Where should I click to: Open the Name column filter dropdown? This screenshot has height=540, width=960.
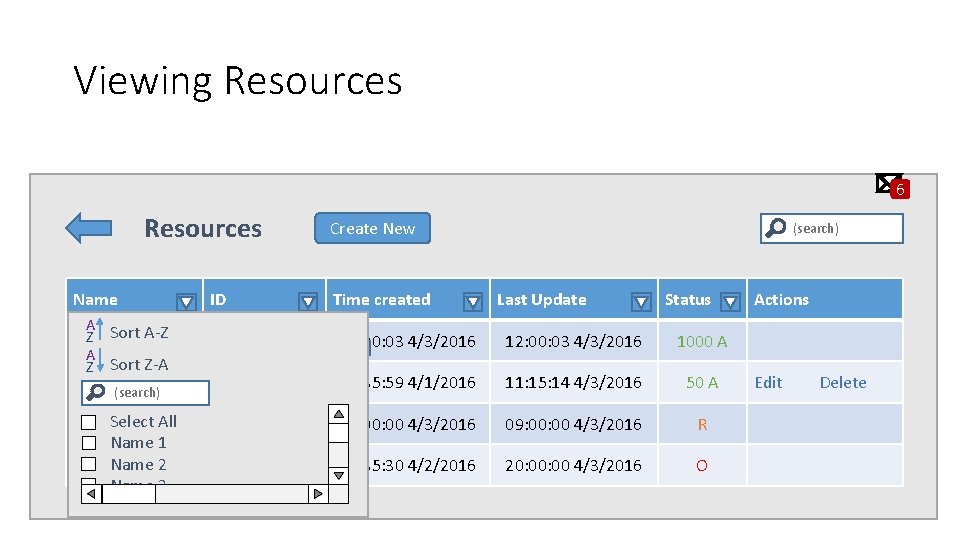pyautogui.click(x=186, y=301)
